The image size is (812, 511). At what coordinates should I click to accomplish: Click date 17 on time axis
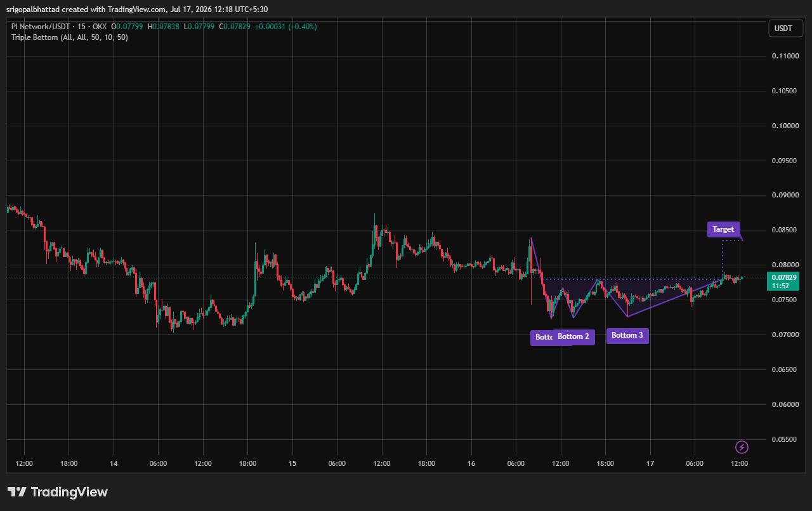(x=650, y=463)
